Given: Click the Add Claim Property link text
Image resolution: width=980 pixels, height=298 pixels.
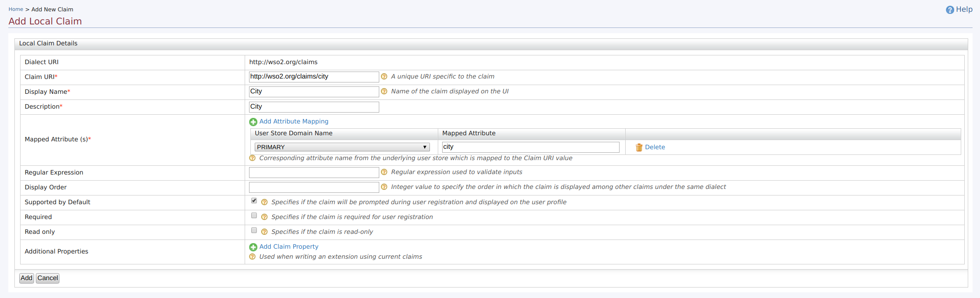Looking at the screenshot, I should click(288, 247).
